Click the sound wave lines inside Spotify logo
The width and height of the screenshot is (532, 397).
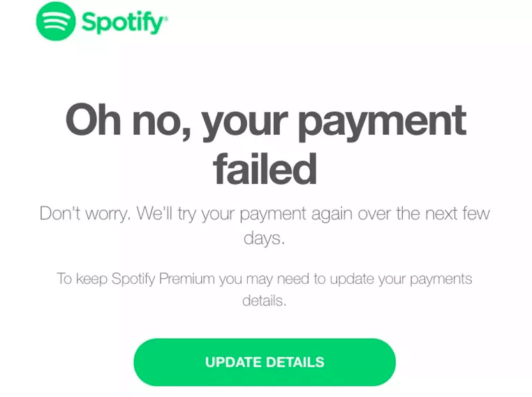coord(56,22)
